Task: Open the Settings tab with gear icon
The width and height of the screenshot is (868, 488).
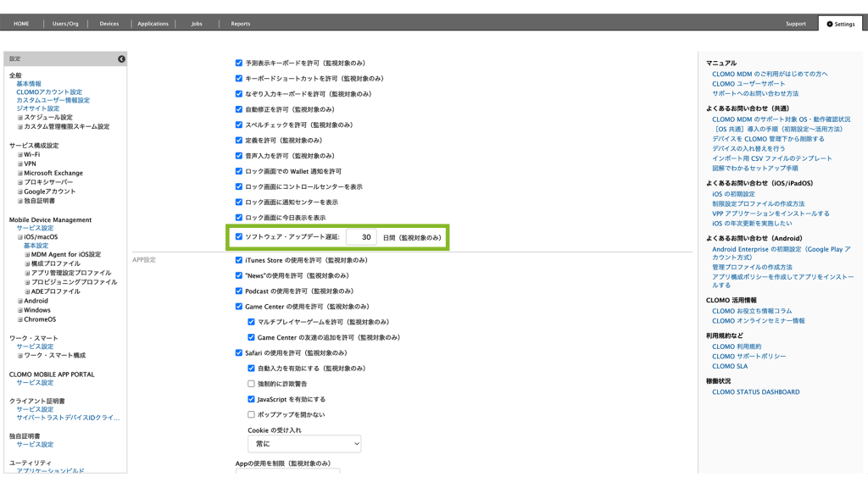Action: point(840,24)
